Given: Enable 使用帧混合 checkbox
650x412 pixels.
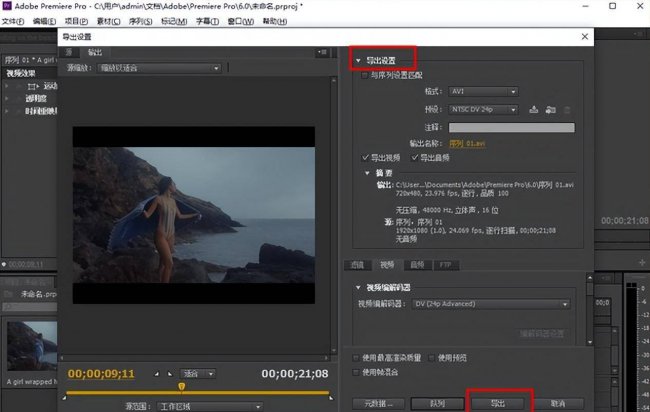Looking at the screenshot, I should (x=356, y=372).
